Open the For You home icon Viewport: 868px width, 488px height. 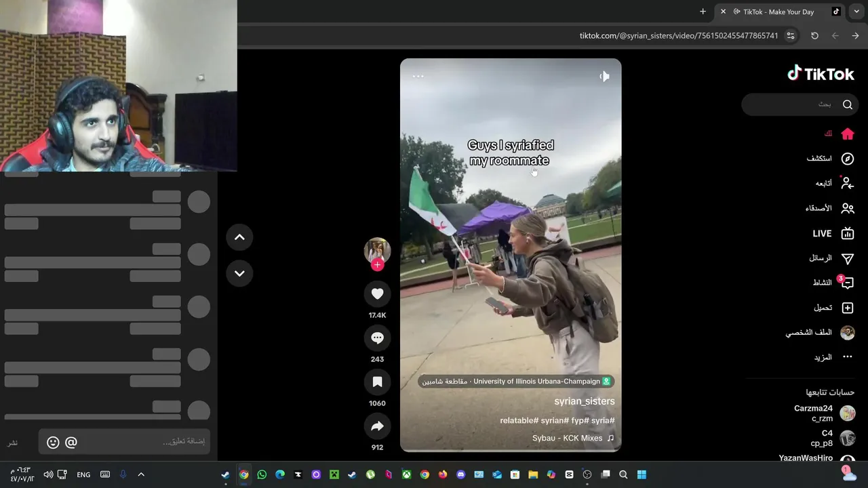[848, 134]
